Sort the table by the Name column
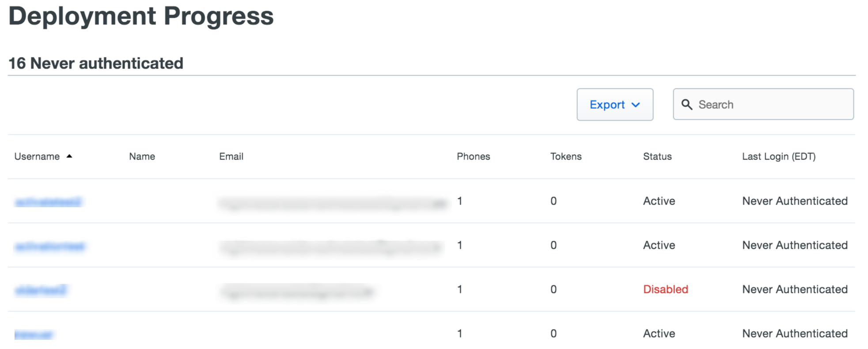This screenshot has height=349, width=868. point(142,156)
